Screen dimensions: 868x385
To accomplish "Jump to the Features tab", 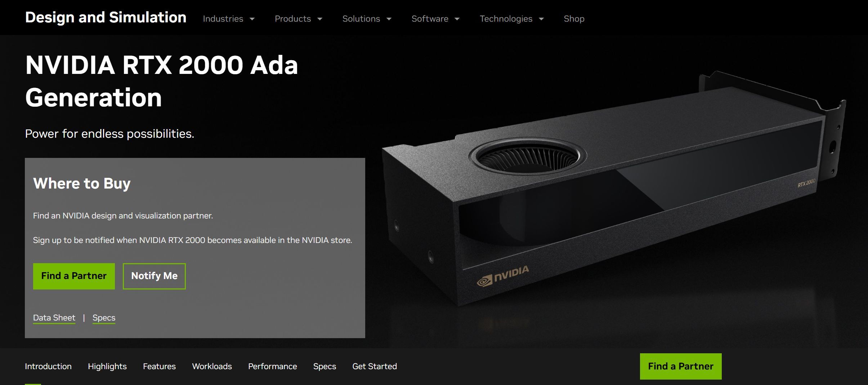I will [159, 366].
